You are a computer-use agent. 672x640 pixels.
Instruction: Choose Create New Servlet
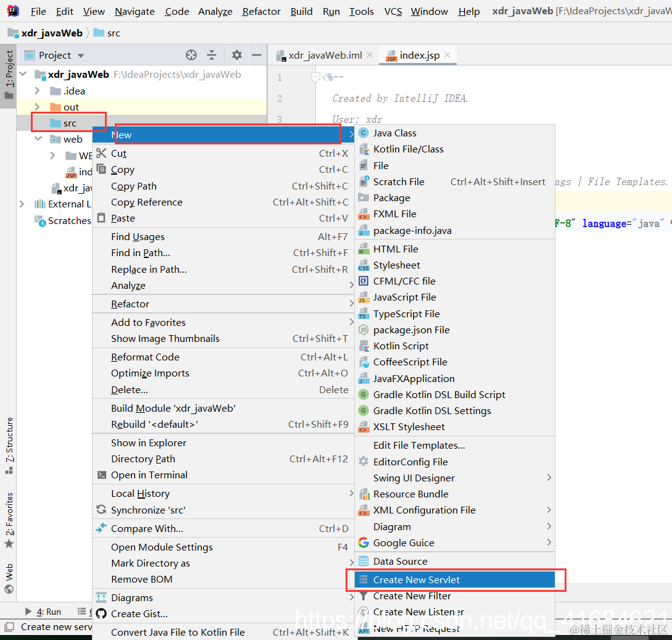pos(455,580)
